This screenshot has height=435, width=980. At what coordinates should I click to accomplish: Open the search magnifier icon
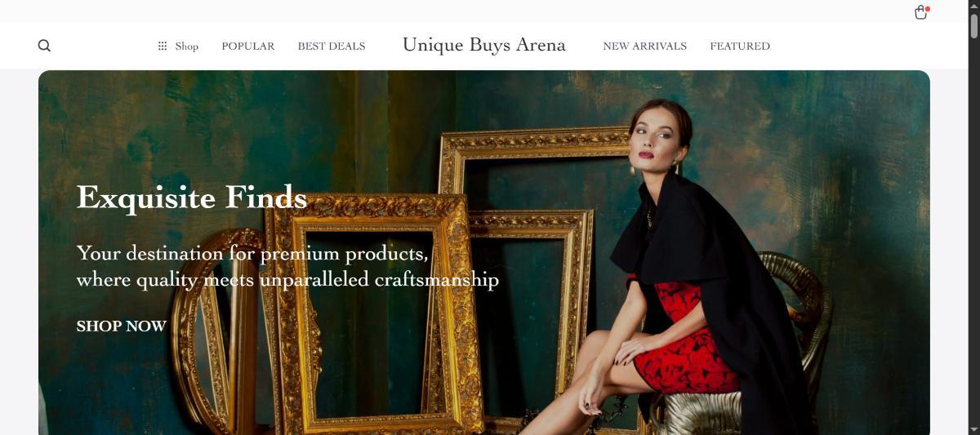[44, 46]
